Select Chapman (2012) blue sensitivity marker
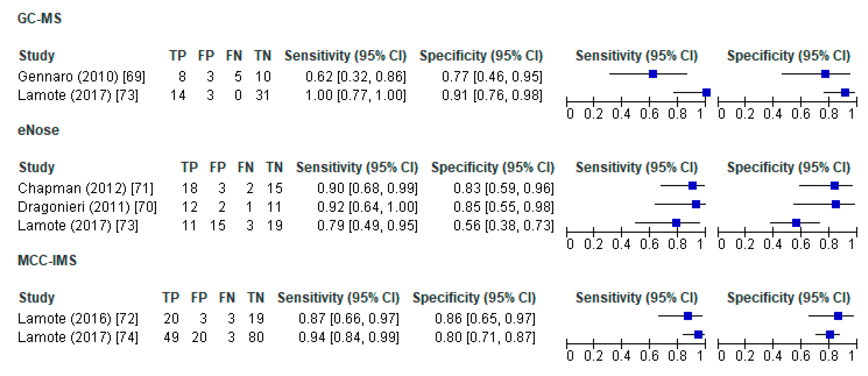 pos(693,186)
